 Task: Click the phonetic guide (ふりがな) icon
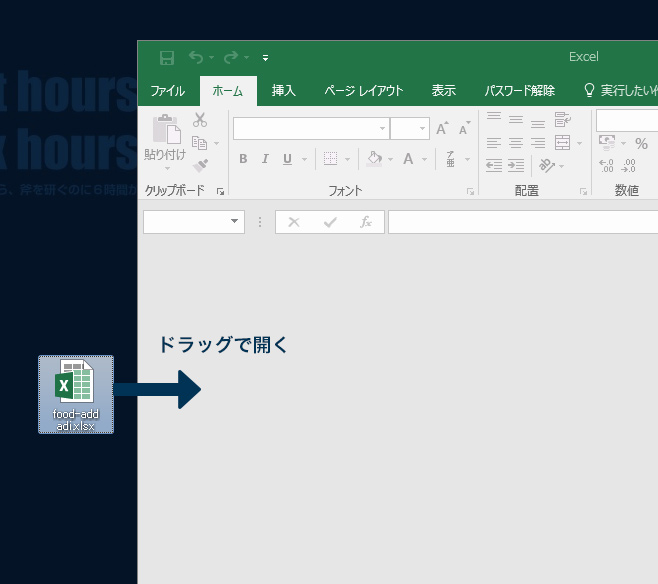[450, 159]
